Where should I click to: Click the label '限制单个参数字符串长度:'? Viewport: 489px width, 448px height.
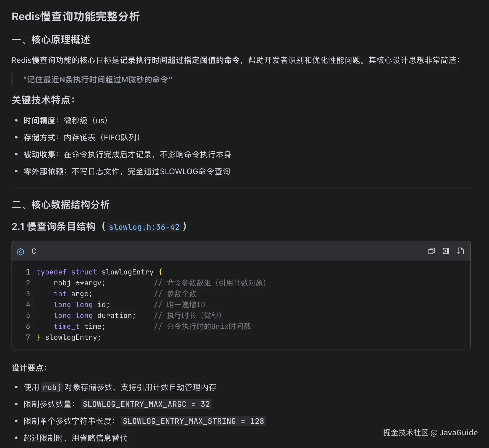tap(70, 421)
